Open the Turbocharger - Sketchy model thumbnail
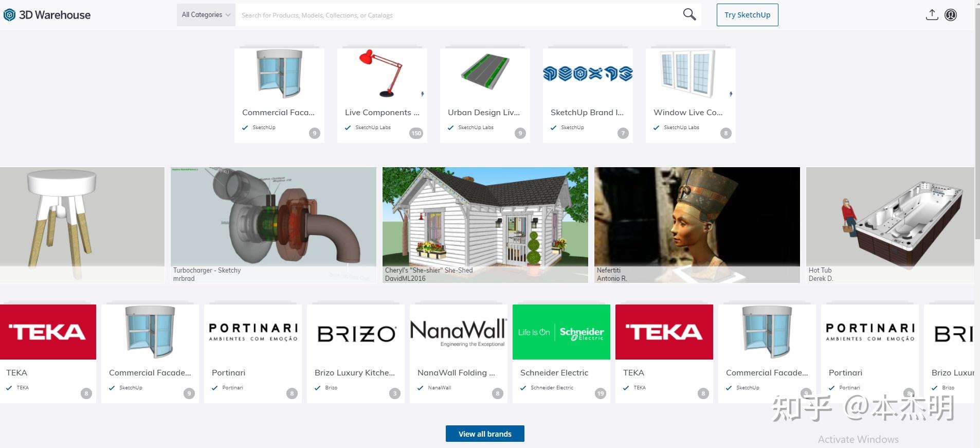This screenshot has height=448, width=980. coord(274,225)
